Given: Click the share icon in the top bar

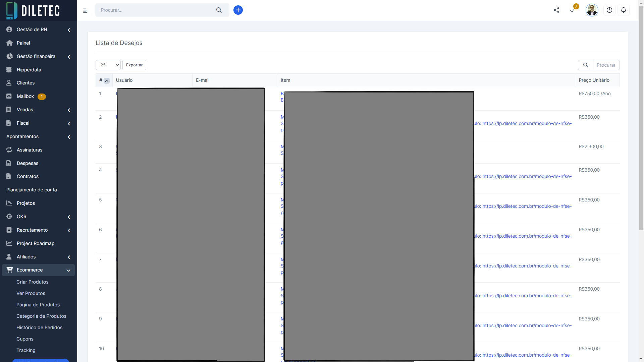Looking at the screenshot, I should 556,10.
